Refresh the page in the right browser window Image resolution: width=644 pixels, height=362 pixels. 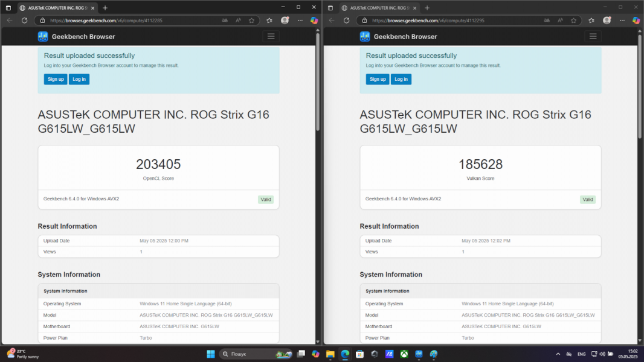point(347,21)
